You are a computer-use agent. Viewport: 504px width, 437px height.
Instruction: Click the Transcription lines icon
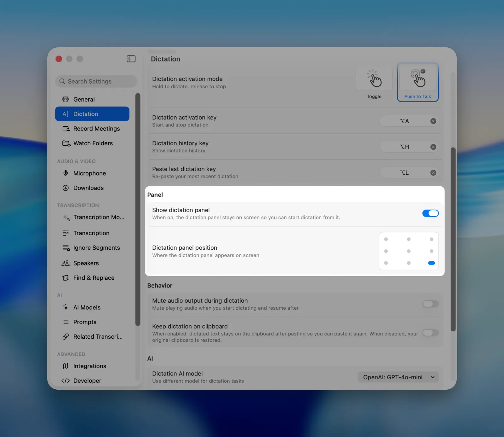(x=66, y=233)
